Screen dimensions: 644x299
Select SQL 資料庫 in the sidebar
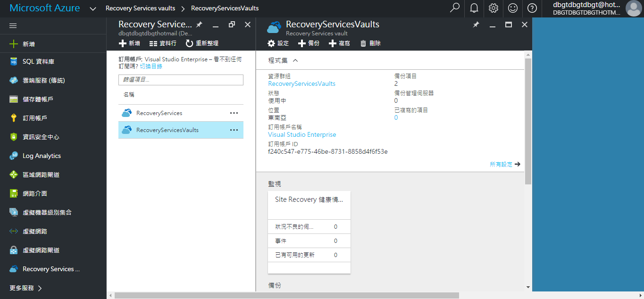[x=36, y=61]
